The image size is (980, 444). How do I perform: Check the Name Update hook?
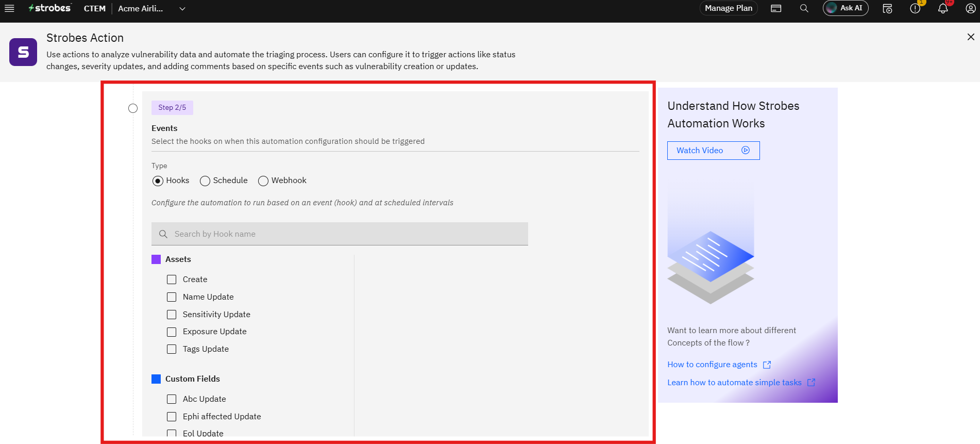[x=172, y=297]
